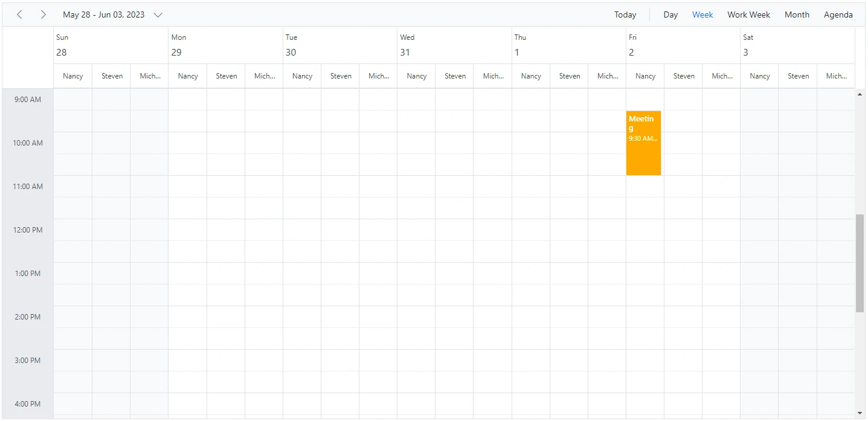Screen dimensions: 868x421
Task: Click Nancy resource under Sat 3
Action: pyautogui.click(x=760, y=76)
